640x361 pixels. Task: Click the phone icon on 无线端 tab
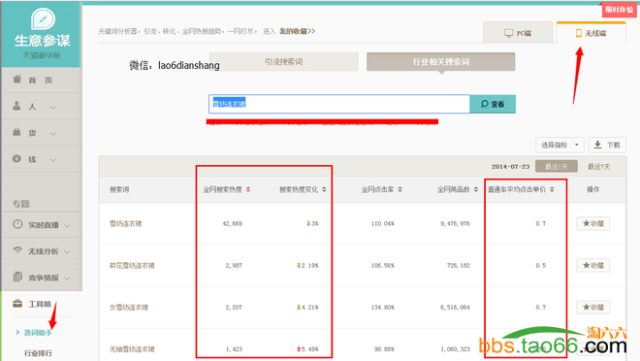(x=578, y=33)
